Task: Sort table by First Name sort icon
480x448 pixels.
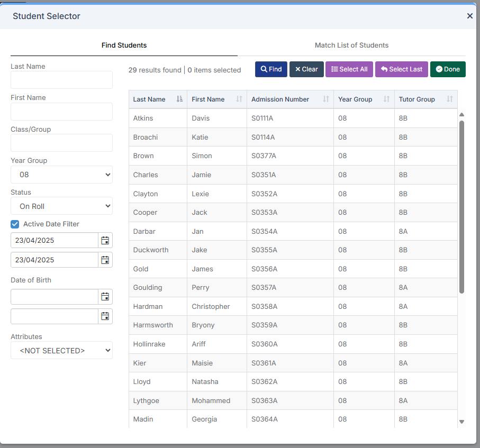Action: 239,99
